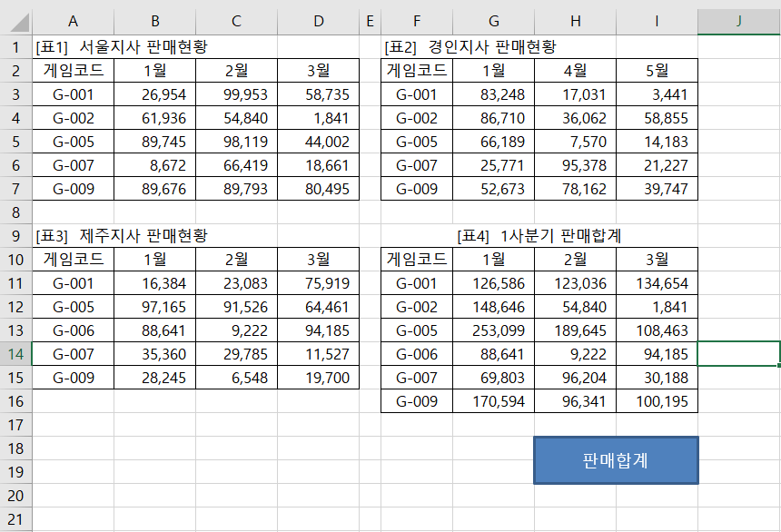781x532 pixels.
Task: Select row header 14
Action: (x=15, y=354)
